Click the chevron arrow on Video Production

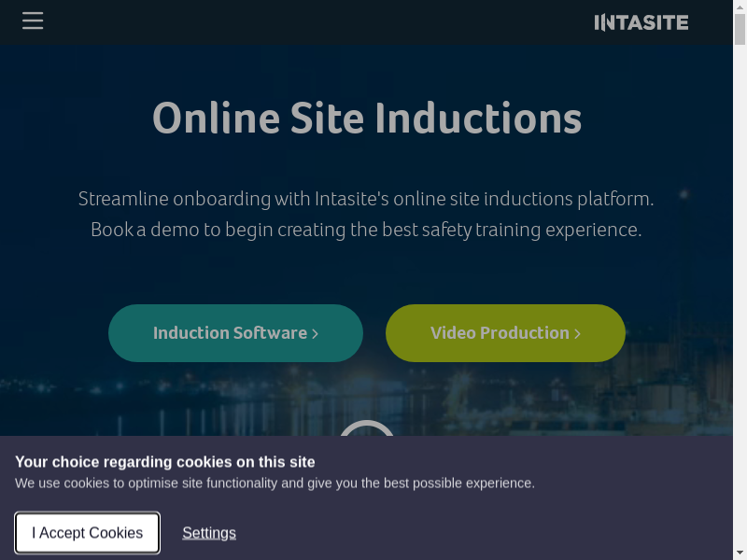577,334
